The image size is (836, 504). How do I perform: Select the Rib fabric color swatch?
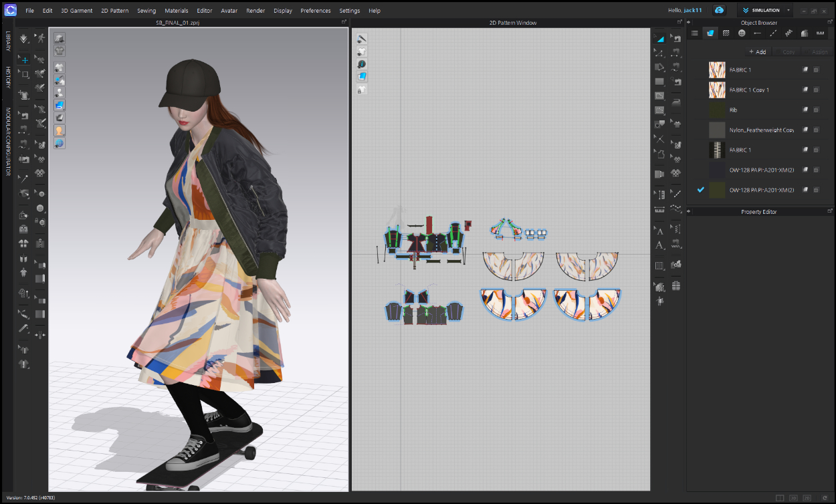point(717,110)
